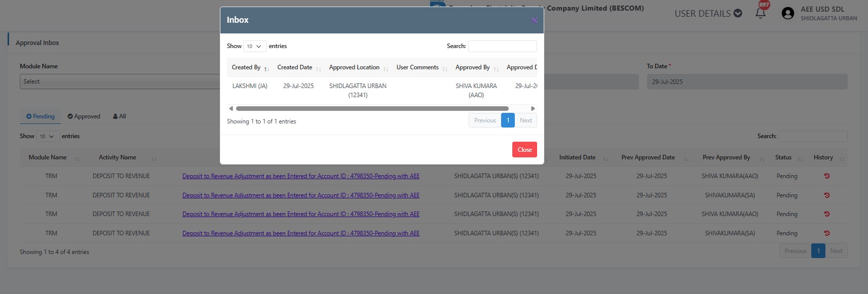Viewport: 868px width, 294px height.
Task: Focus the main table Search field
Action: point(813,136)
